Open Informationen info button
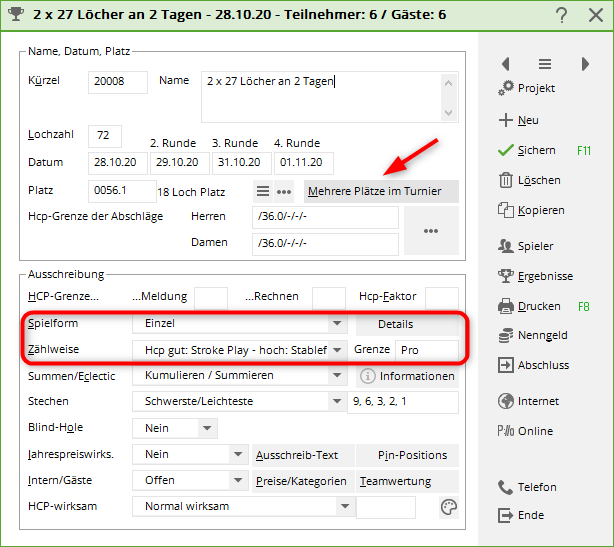This screenshot has width=614, height=547. point(407,376)
